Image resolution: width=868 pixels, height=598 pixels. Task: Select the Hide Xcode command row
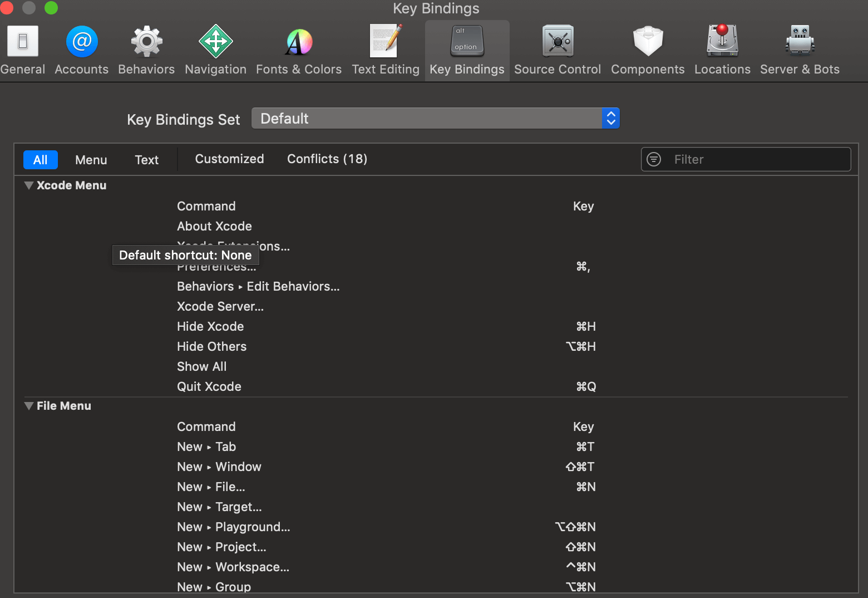point(436,326)
